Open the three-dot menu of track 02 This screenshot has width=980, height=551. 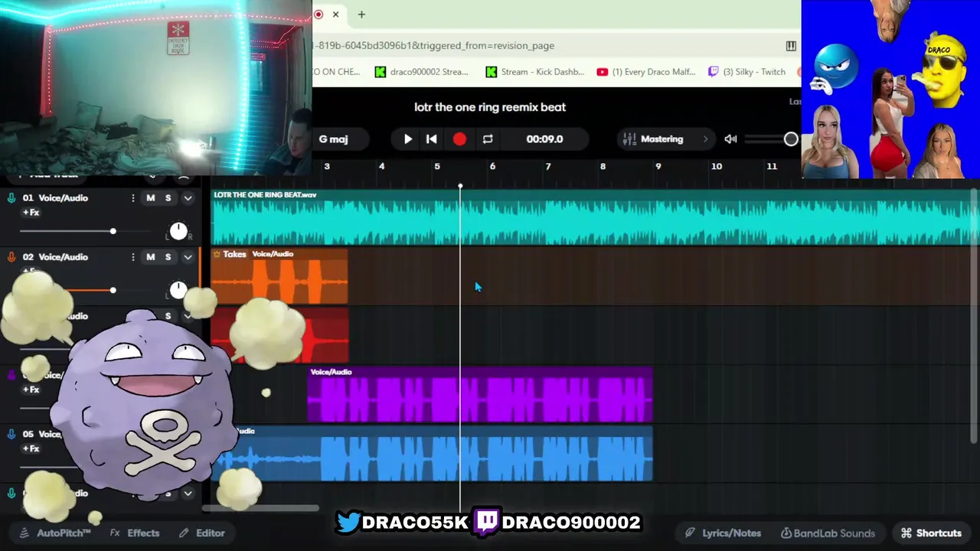point(133,257)
